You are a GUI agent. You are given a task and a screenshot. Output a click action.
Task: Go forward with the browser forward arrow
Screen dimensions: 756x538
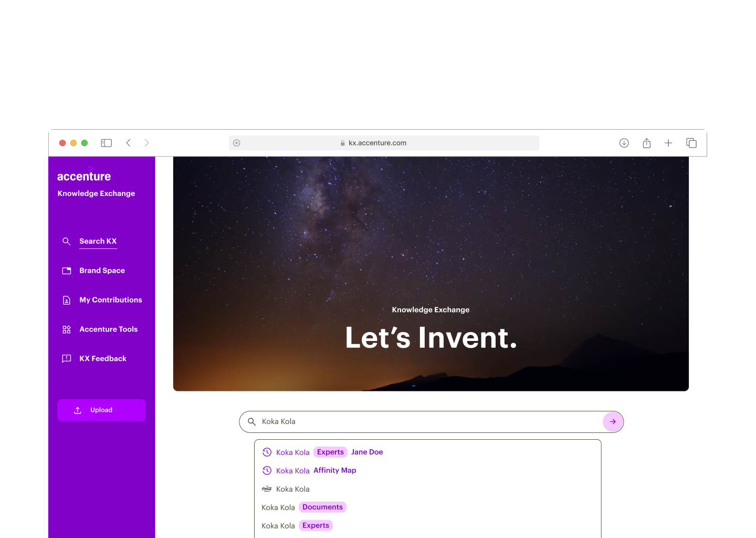click(x=146, y=143)
